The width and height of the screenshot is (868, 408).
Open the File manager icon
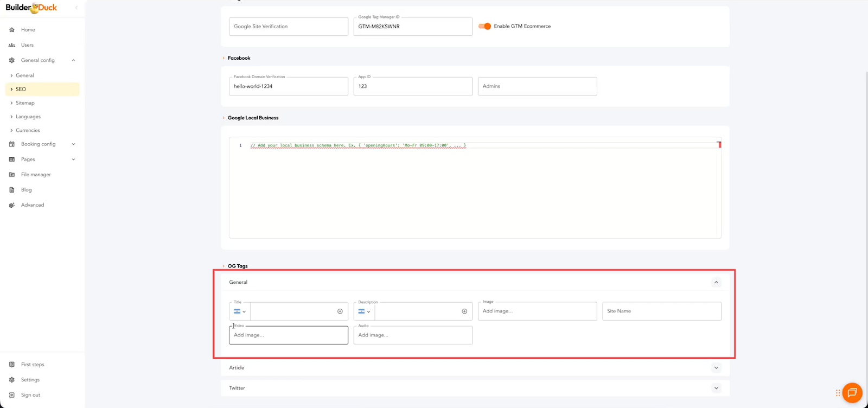(12, 175)
